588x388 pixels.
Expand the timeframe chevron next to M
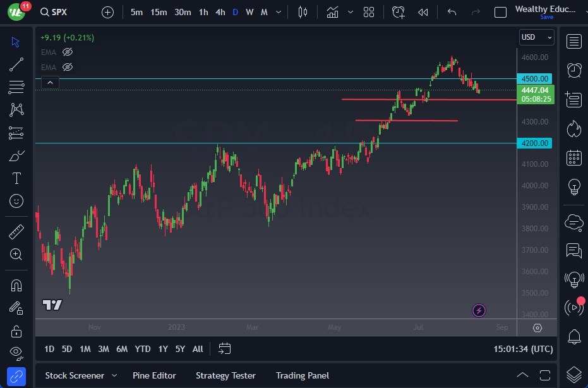(x=278, y=12)
